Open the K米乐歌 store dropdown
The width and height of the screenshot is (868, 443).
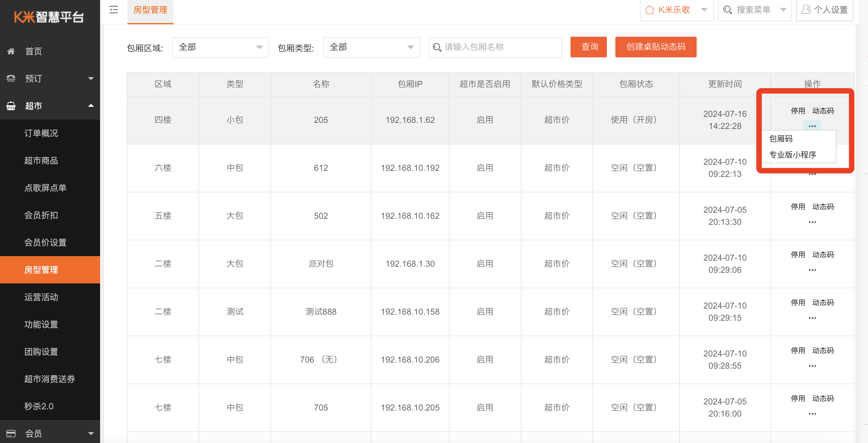pos(704,10)
